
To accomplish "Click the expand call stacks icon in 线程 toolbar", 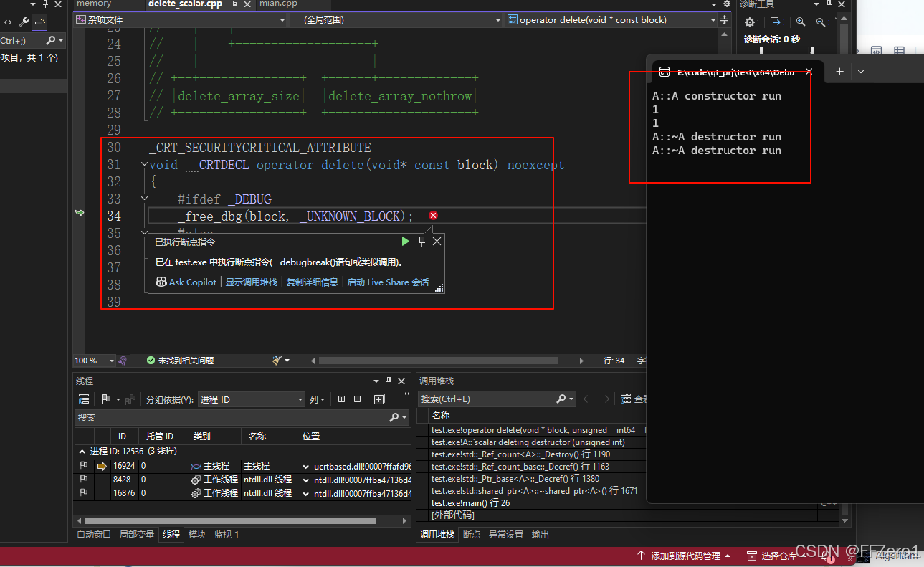I will click(x=379, y=399).
